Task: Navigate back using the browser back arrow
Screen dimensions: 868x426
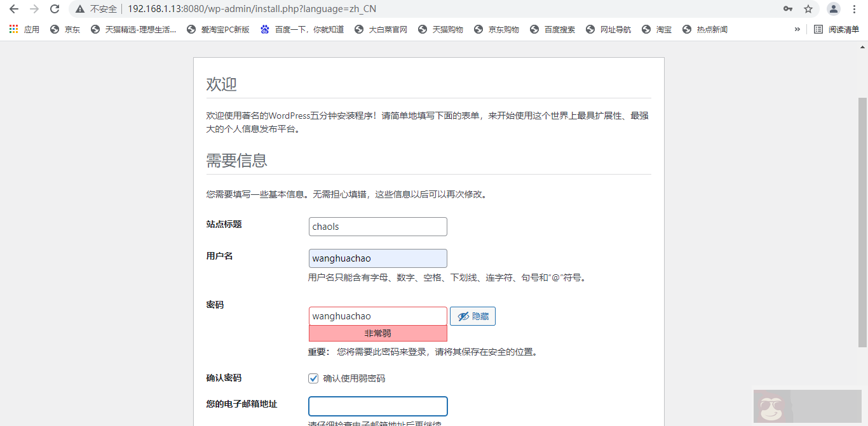Action: click(x=13, y=9)
